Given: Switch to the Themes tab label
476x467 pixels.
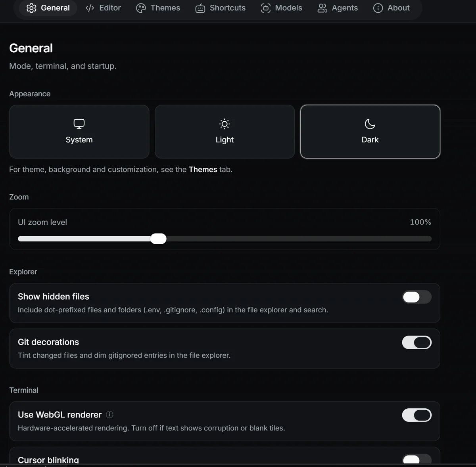Looking at the screenshot, I should pos(165,8).
